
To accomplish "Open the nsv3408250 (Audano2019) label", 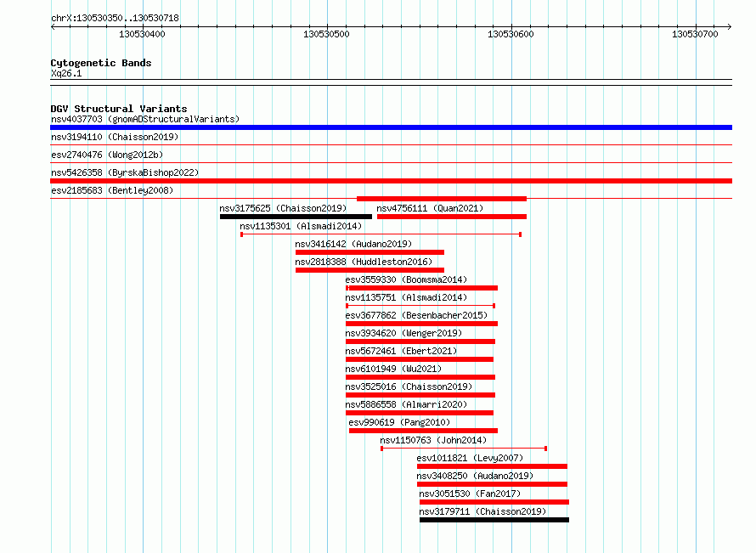I will 475,476.
